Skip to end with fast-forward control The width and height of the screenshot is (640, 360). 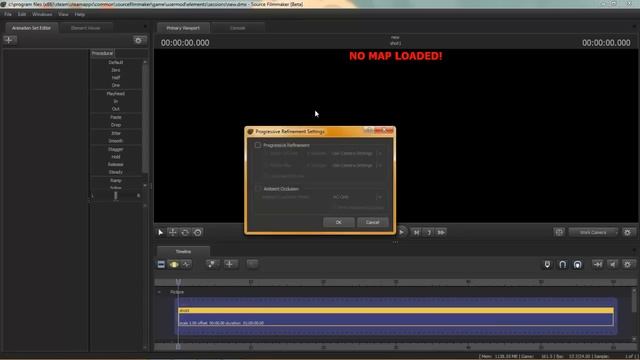click(x=441, y=232)
